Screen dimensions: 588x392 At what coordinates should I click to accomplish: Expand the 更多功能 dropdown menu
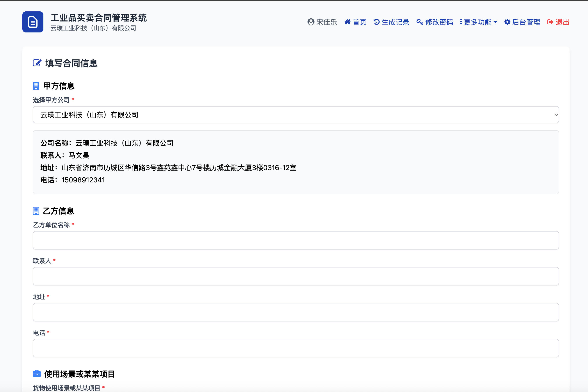click(x=479, y=22)
